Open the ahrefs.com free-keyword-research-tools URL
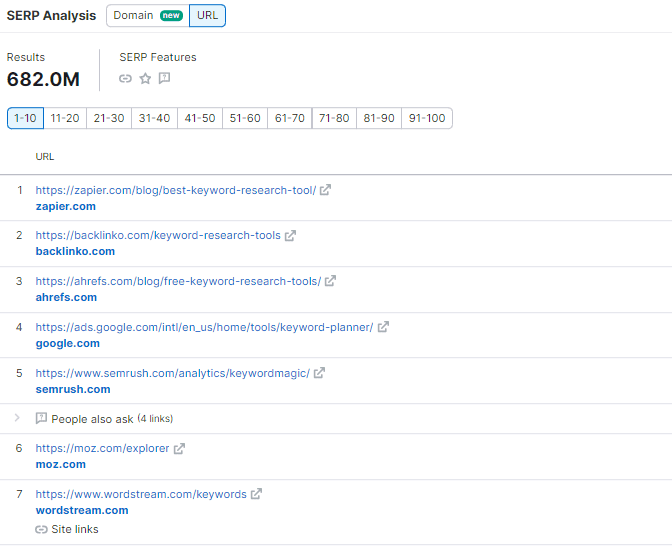 click(x=178, y=281)
